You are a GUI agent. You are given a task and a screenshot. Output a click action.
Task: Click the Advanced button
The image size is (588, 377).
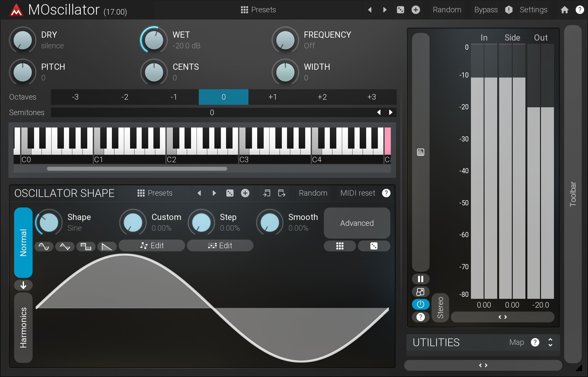(x=357, y=223)
